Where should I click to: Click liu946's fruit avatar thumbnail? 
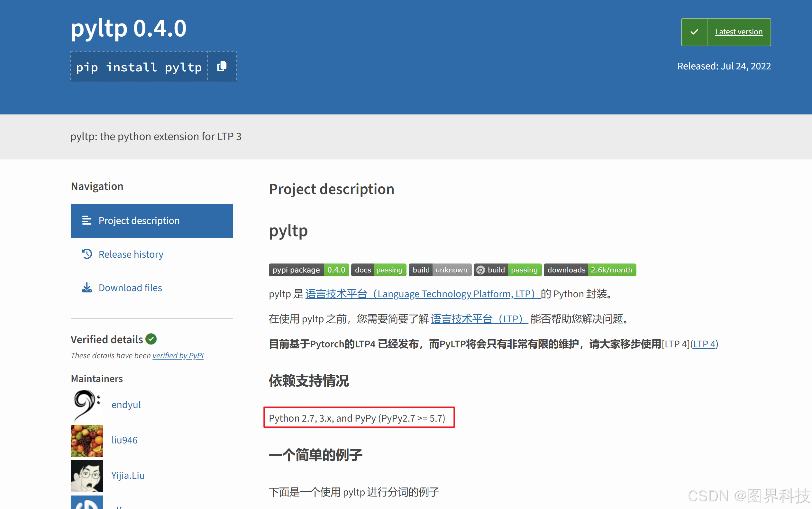[x=87, y=440]
